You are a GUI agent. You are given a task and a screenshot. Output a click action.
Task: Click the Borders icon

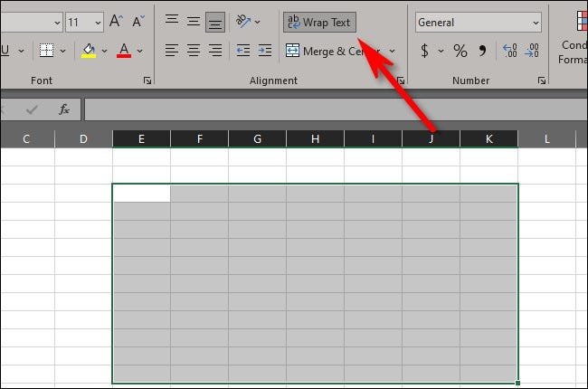pyautogui.click(x=46, y=51)
